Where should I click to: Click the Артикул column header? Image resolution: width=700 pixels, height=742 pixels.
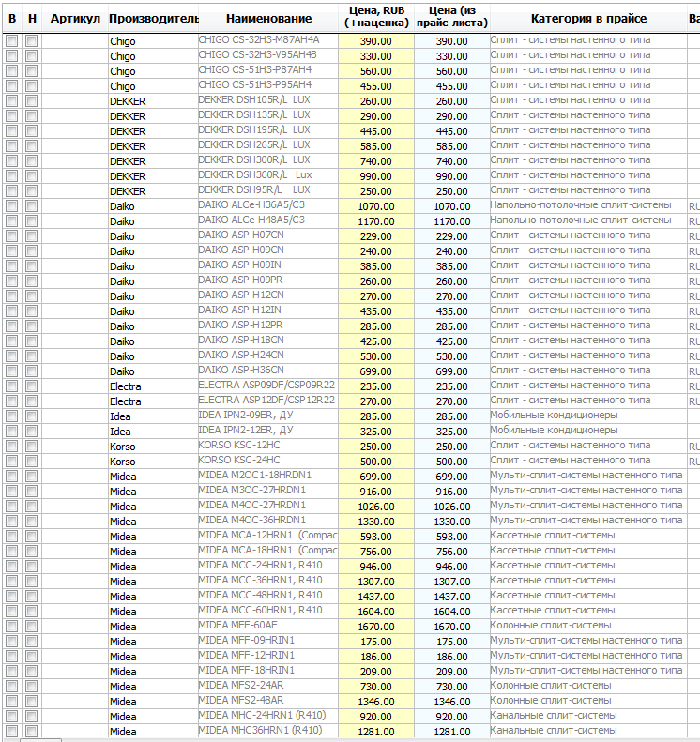point(75,18)
